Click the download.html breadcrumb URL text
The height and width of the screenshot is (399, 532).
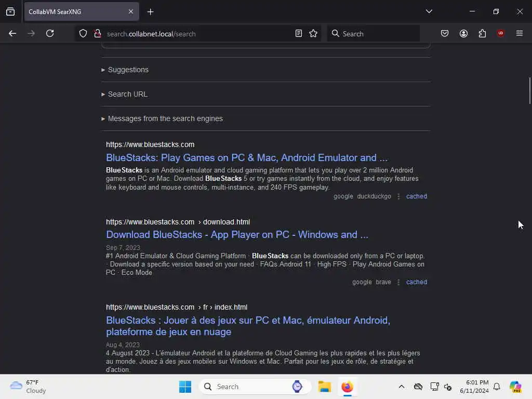point(227,222)
